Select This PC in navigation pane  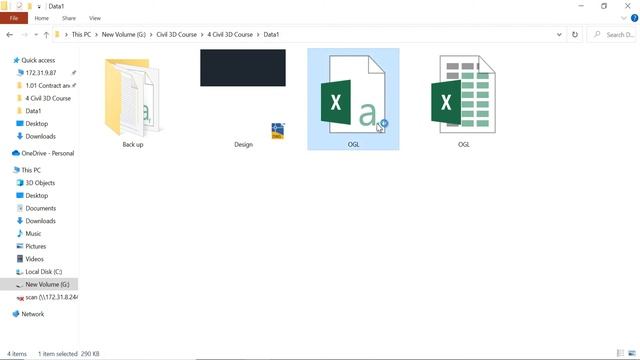[x=31, y=170]
